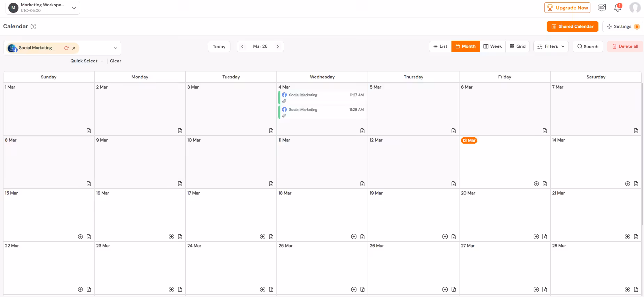Image resolution: width=644 pixels, height=297 pixels.
Task: Switch to List view
Action: coord(440,46)
